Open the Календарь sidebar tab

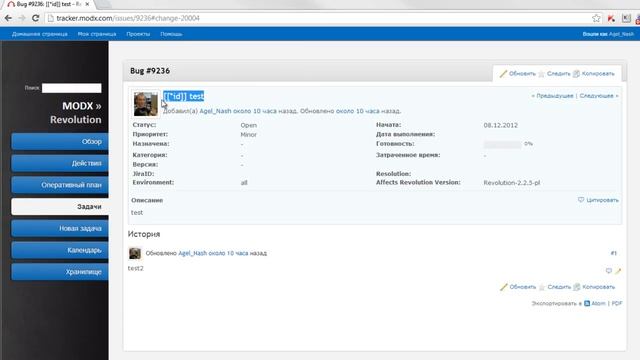coord(60,250)
